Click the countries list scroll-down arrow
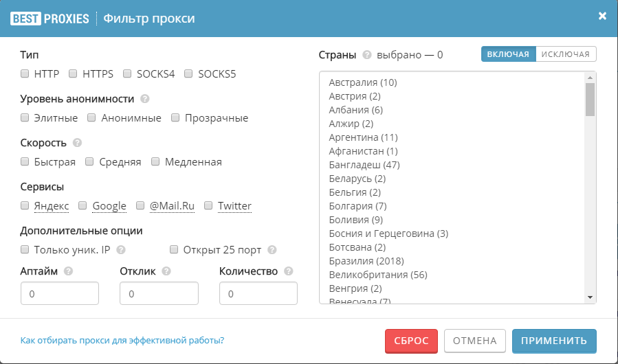The height and width of the screenshot is (364, 618). [x=590, y=297]
